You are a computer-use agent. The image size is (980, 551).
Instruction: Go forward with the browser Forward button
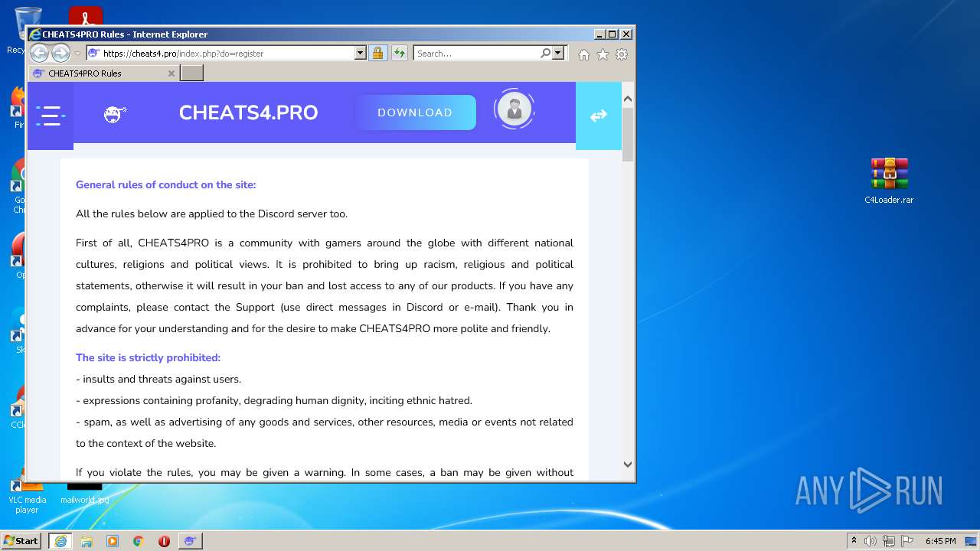(x=60, y=53)
